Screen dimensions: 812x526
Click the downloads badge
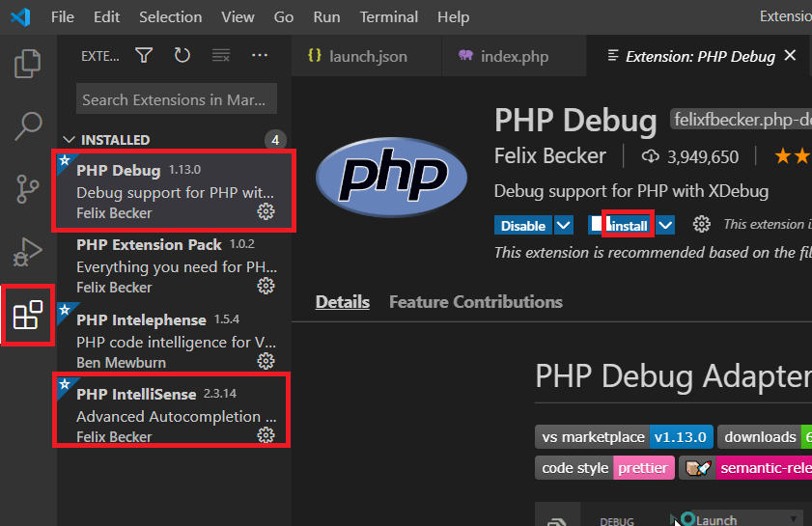(765, 437)
